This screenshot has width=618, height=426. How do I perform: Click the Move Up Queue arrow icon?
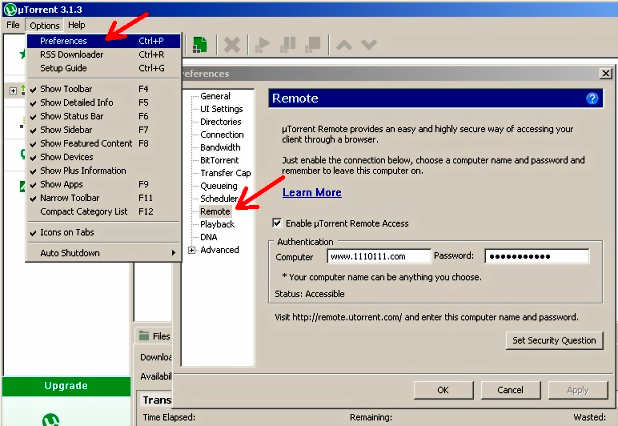coord(344,45)
